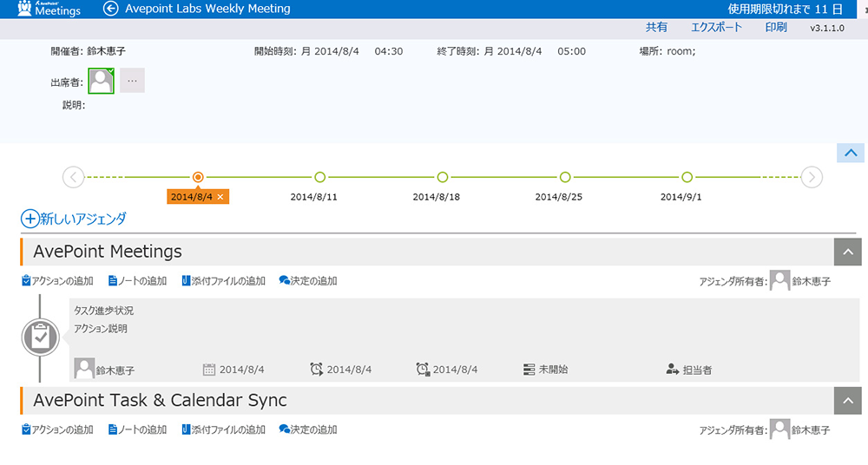This screenshot has width=868, height=465.
Task: Go to next dates on the timeline
Action: (812, 177)
